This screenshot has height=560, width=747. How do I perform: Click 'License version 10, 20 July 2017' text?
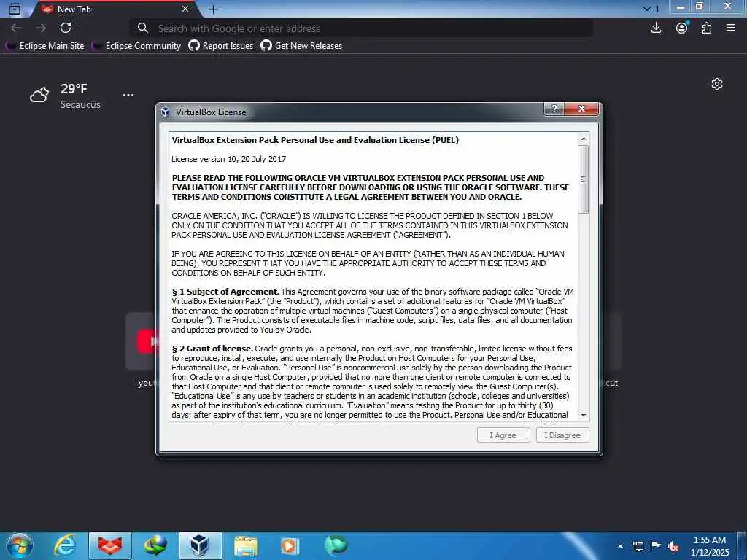(x=228, y=159)
